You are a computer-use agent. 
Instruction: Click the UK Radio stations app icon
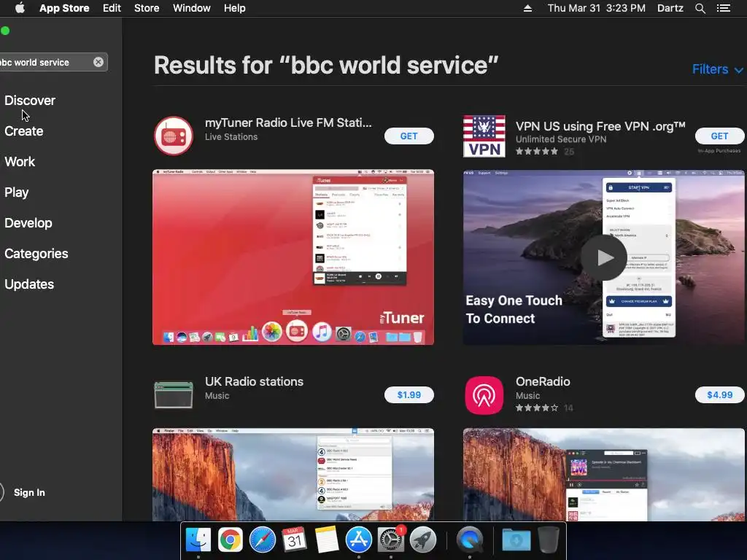coord(174,394)
